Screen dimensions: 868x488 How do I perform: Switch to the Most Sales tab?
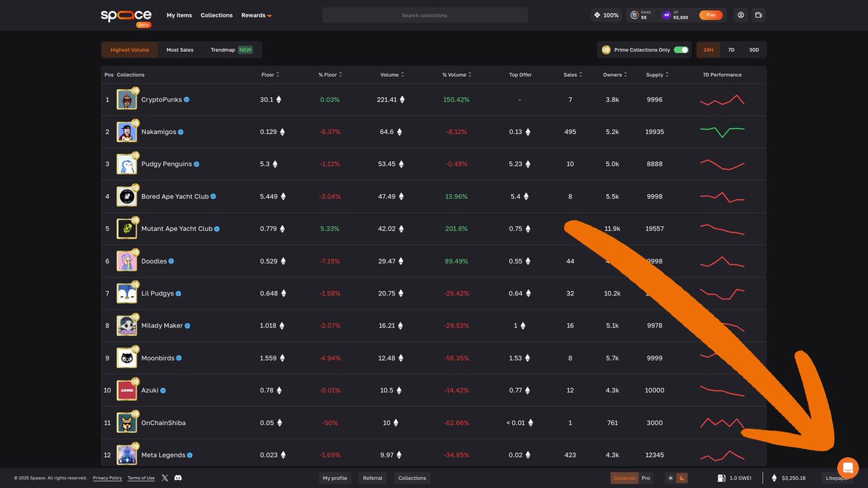(180, 50)
